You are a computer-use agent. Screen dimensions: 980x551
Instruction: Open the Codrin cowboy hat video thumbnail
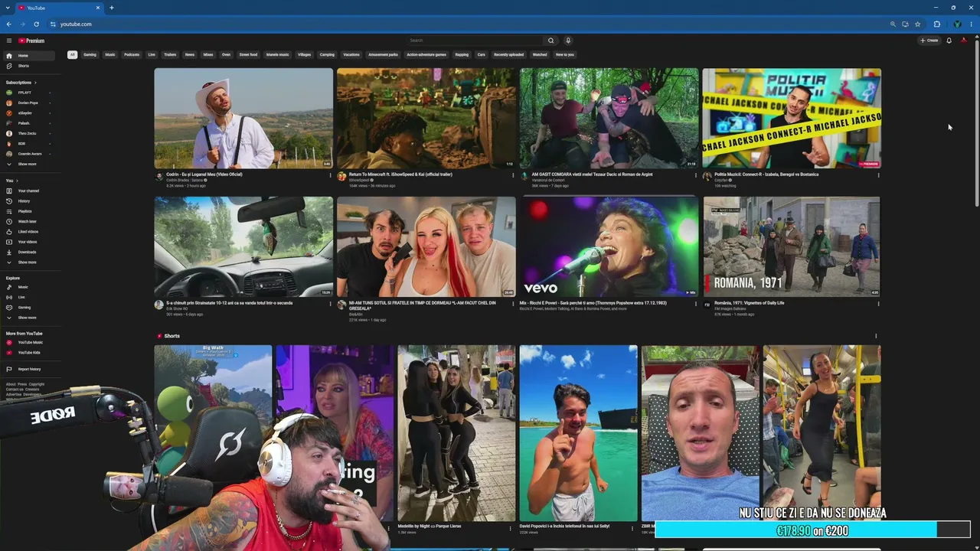click(243, 118)
